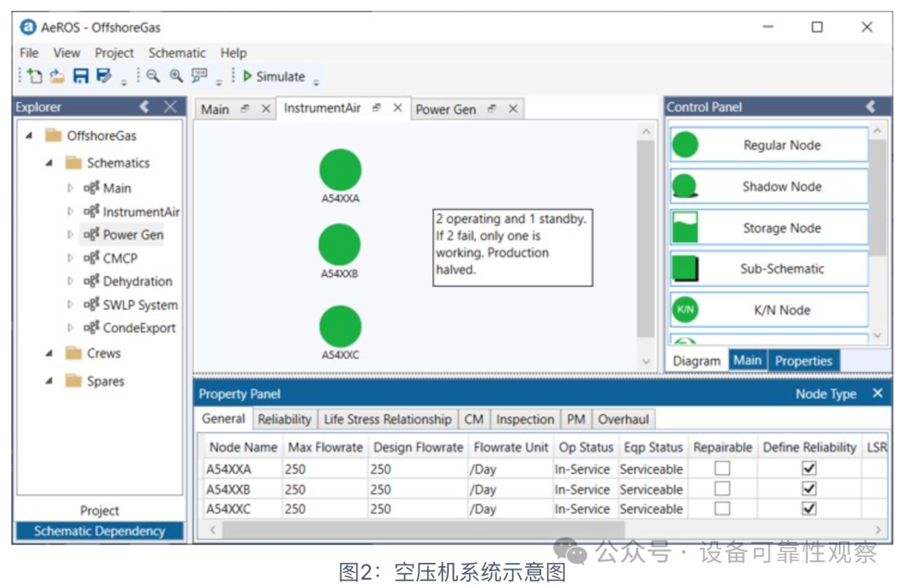Run the Simulate command
Viewport: 906px width, 588px height.
click(x=273, y=76)
